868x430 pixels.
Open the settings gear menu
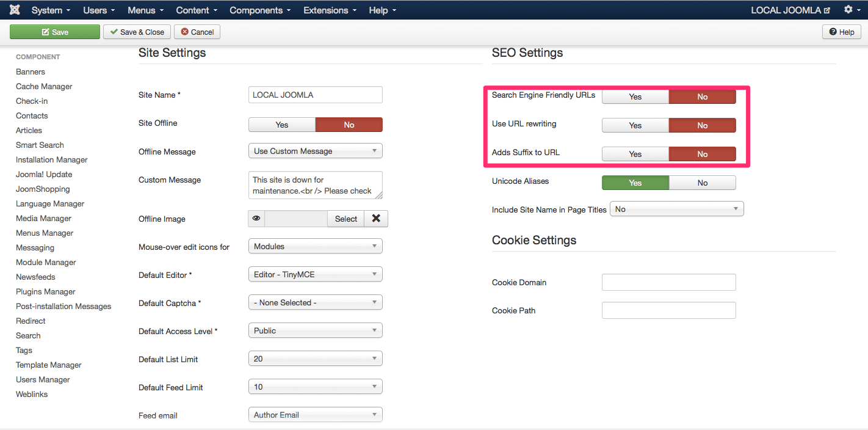pyautogui.click(x=852, y=10)
